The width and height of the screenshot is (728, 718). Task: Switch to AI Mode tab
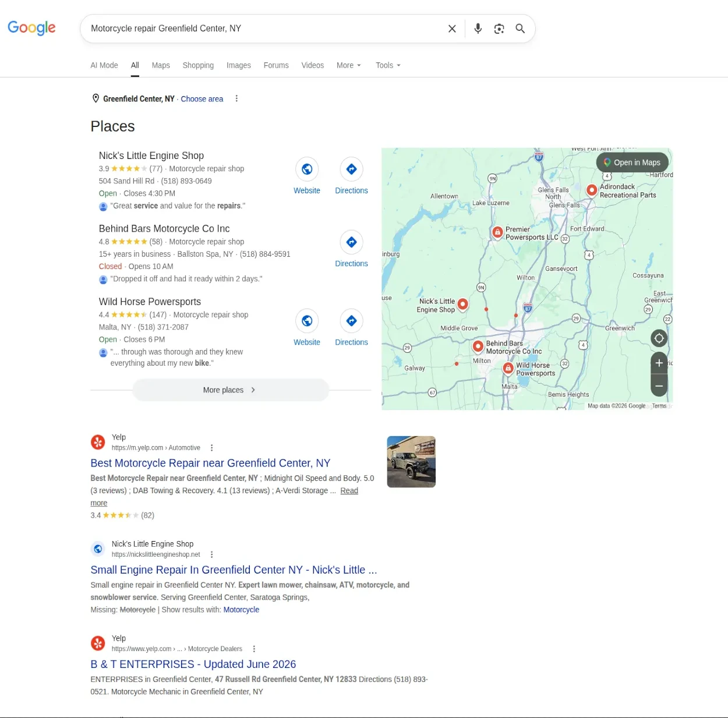point(104,65)
